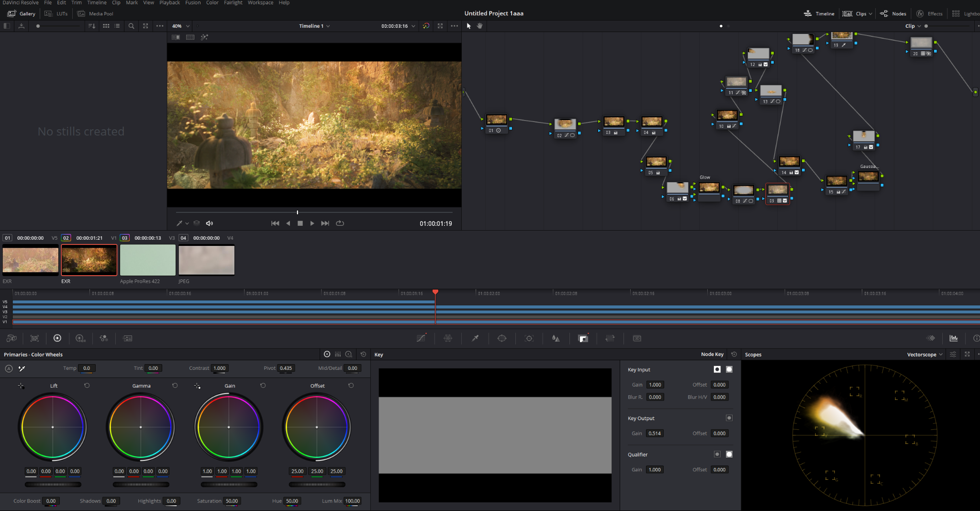Mute viewer audio
Screen dimensions: 980x511
(x=210, y=223)
